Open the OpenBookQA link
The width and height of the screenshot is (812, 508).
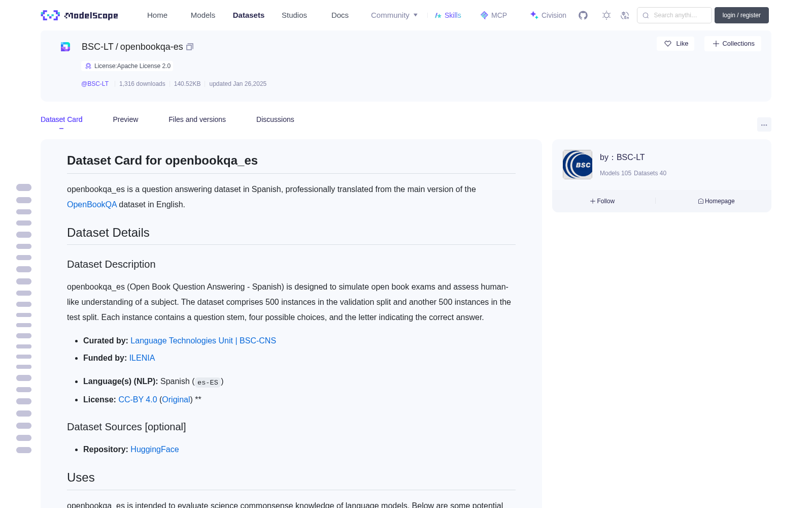(x=92, y=204)
